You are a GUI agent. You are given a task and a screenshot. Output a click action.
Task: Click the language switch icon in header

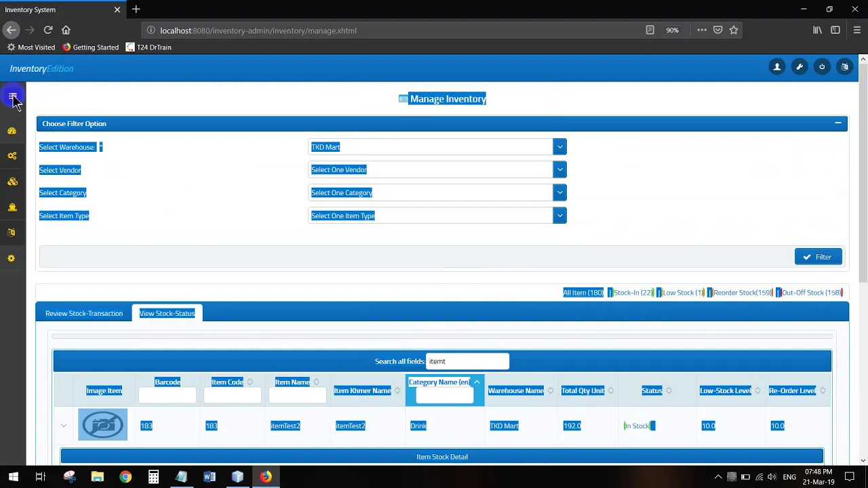tap(844, 66)
